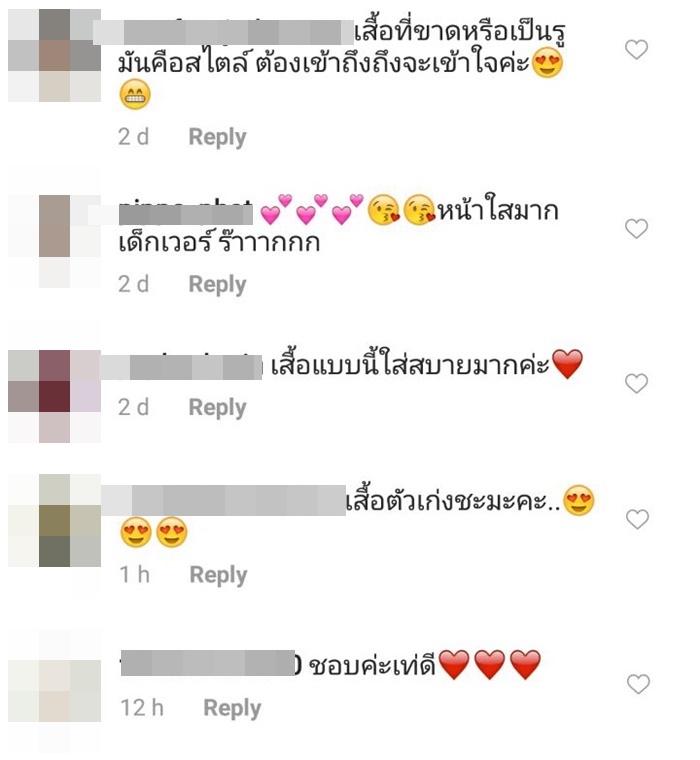Like the comment with pink hearts
The width and height of the screenshot is (700, 760).
[636, 229]
